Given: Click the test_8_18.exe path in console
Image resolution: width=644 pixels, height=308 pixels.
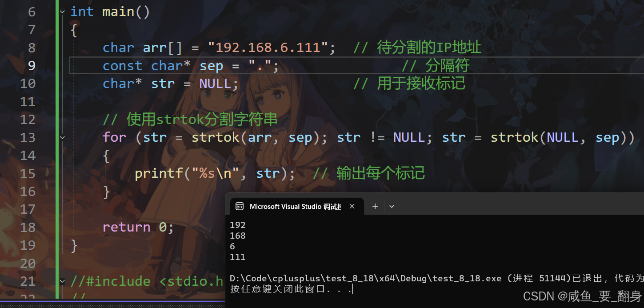Looking at the screenshot, I should click(x=366, y=279).
